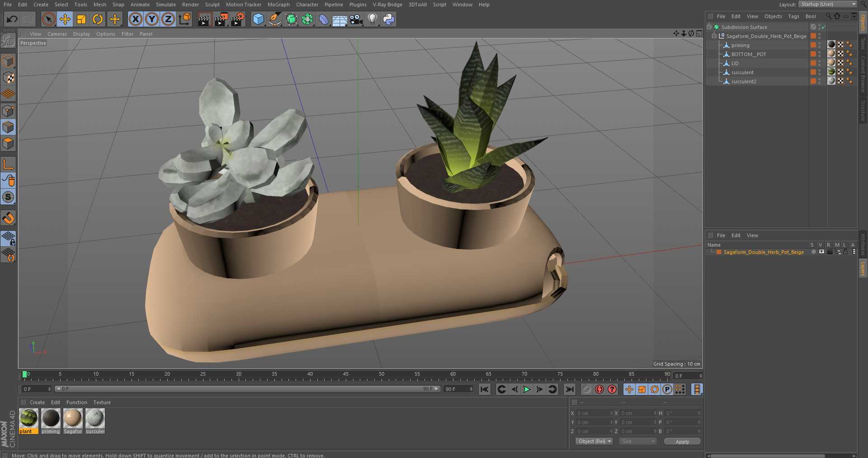
Task: Select the Rotate tool
Action: (98, 19)
